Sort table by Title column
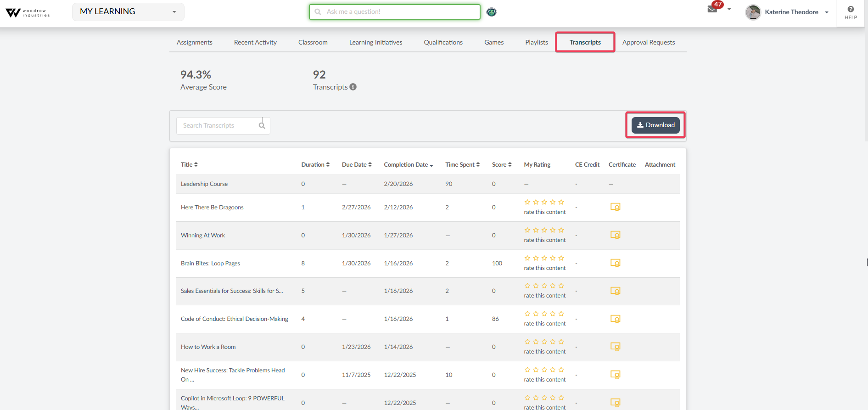 [189, 164]
